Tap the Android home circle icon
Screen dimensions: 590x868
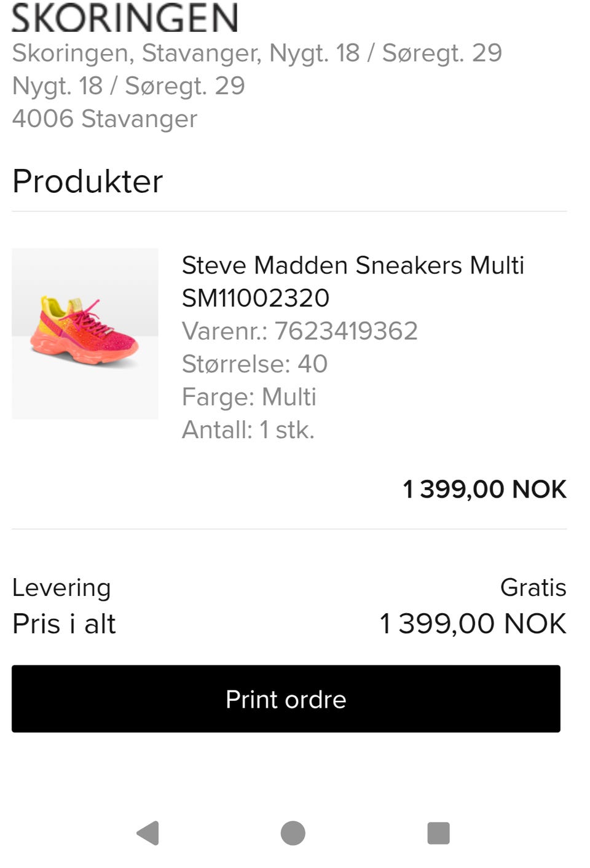tap(293, 833)
